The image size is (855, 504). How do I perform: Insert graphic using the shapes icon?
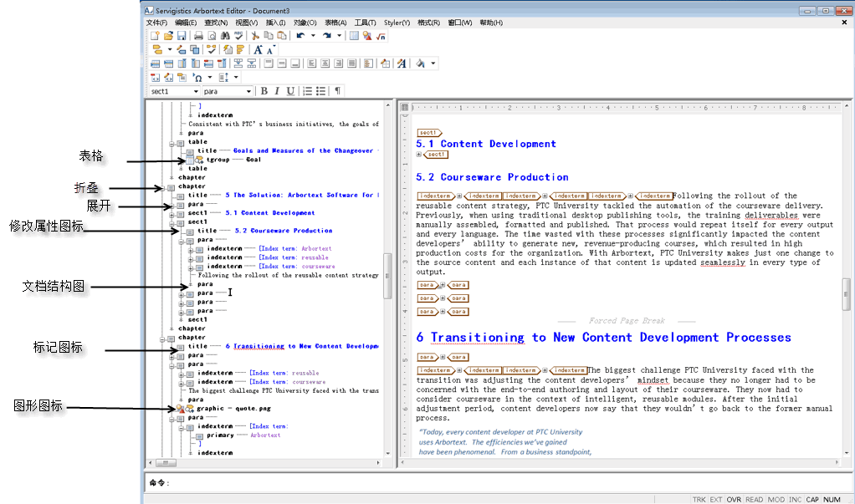point(367,36)
